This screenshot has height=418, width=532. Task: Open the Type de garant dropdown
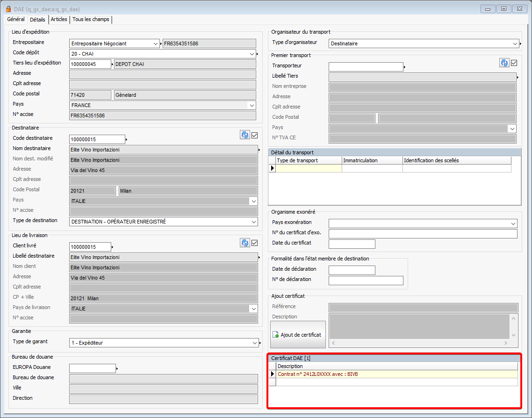pyautogui.click(x=253, y=343)
